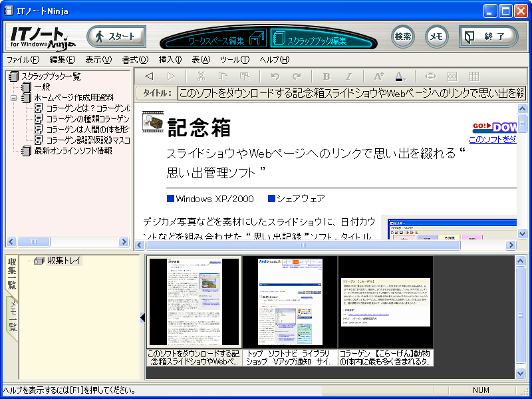Click document horizontal scroll right arrow
Image resolution: width=532 pixels, height=399 pixels.
point(511,245)
